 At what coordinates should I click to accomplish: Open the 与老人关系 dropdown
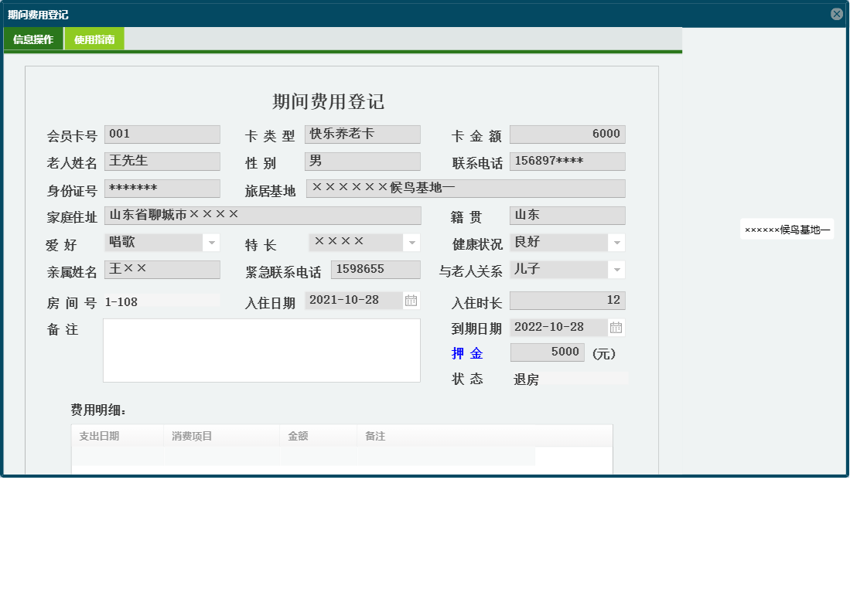point(616,269)
